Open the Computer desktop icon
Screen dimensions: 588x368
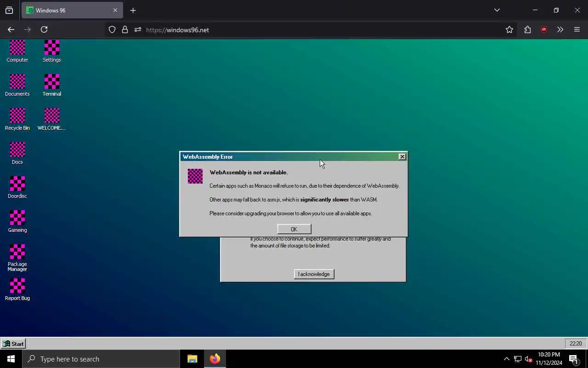point(17,51)
